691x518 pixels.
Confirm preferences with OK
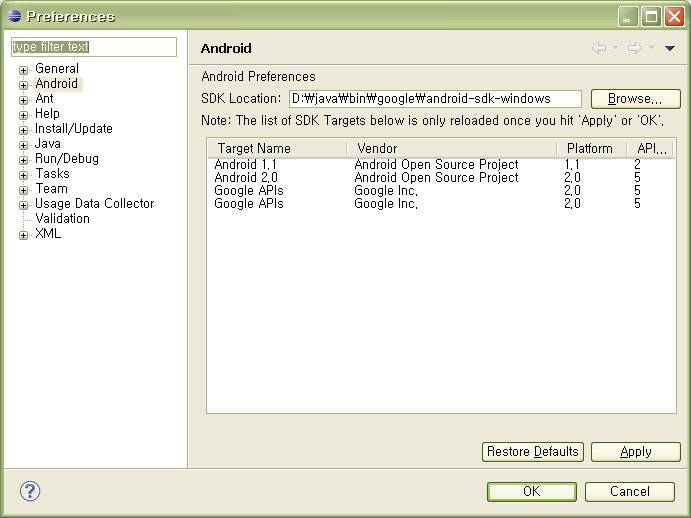[x=531, y=491]
